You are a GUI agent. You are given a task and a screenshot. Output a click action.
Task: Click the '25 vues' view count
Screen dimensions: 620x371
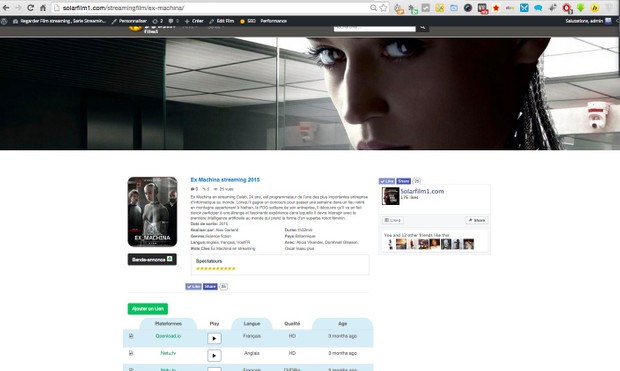pos(226,189)
